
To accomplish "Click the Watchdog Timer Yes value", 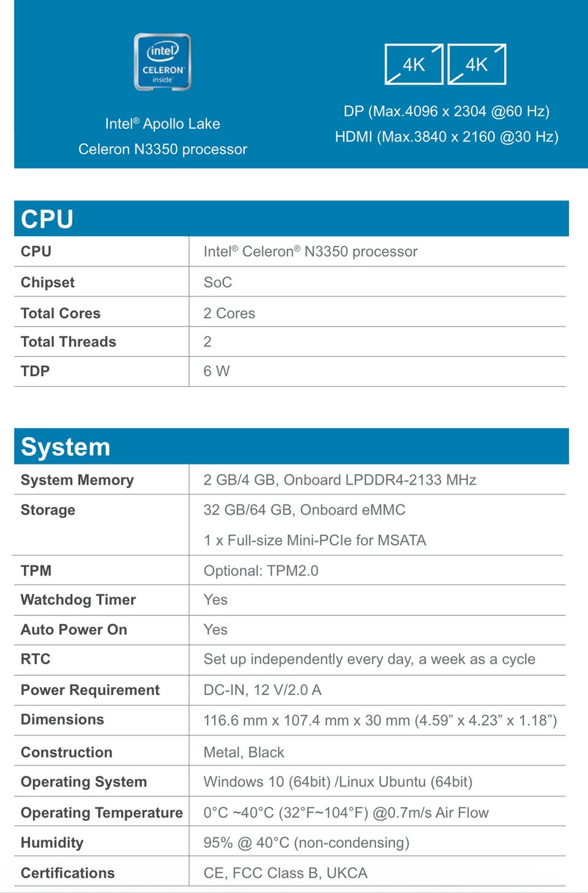I will pyautogui.click(x=216, y=600).
